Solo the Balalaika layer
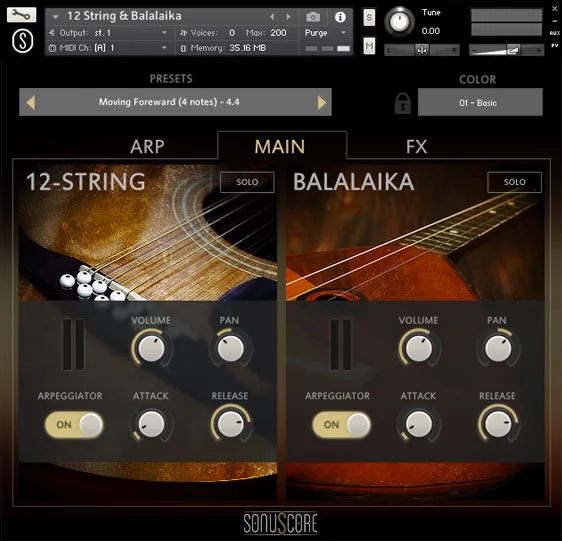The height and width of the screenshot is (541, 562). coord(515,182)
